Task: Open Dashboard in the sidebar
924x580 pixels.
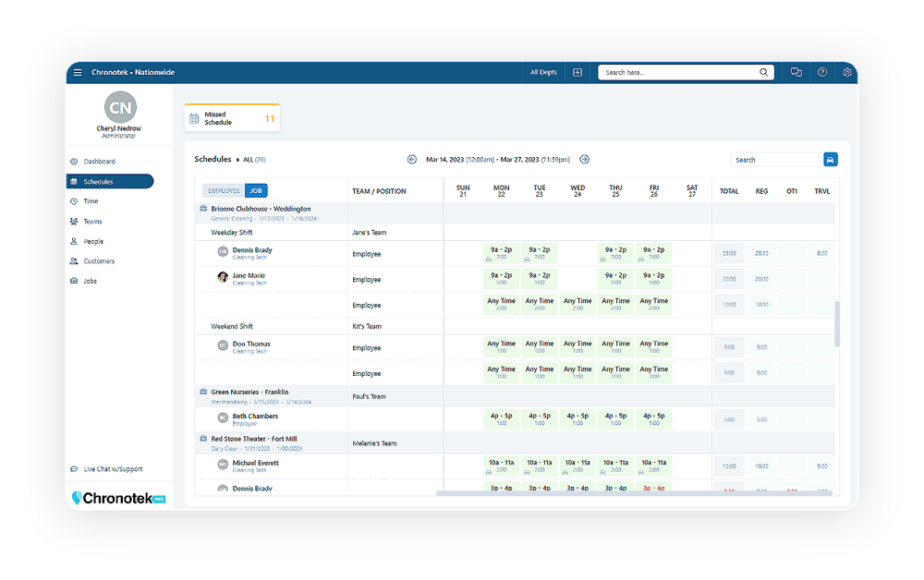Action: click(x=99, y=162)
